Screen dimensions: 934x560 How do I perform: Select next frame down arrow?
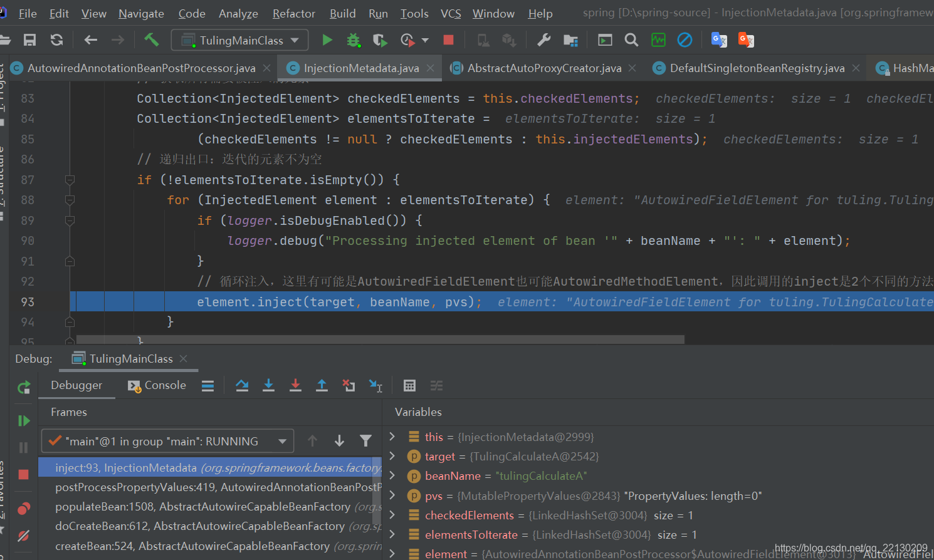pos(339,441)
